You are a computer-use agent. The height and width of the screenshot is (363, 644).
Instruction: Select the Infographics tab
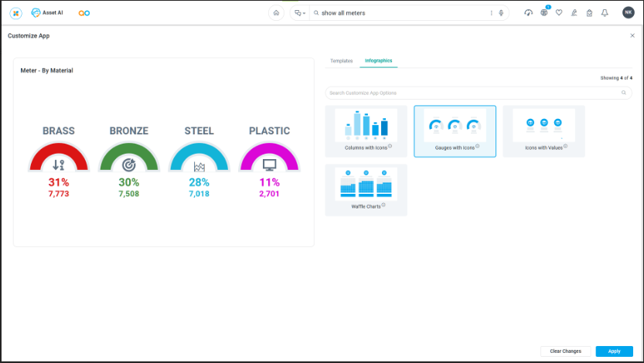click(379, 60)
